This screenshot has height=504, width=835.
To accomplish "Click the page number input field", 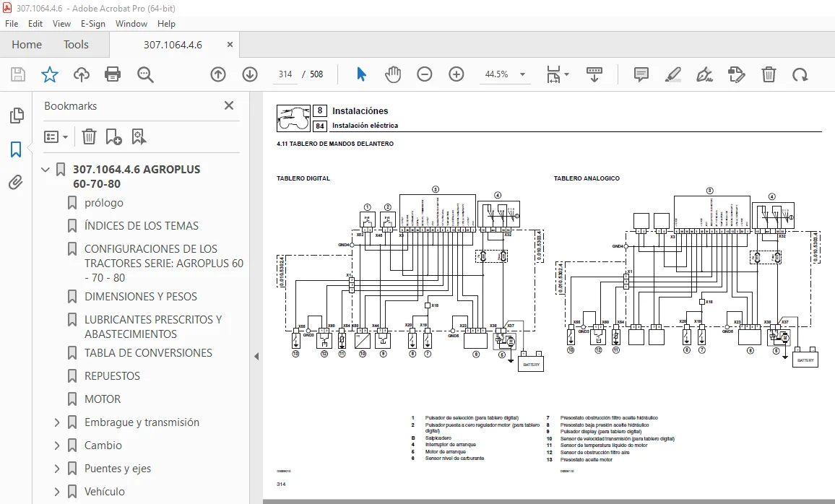I will click(285, 74).
